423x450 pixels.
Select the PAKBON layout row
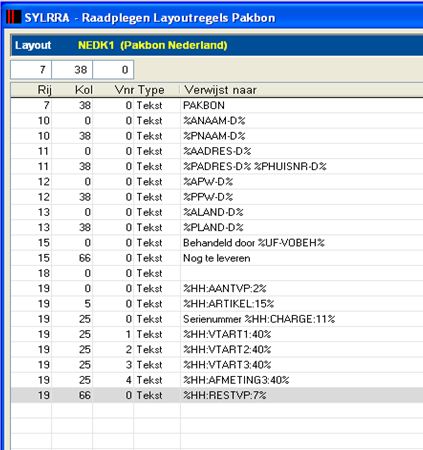(217, 105)
